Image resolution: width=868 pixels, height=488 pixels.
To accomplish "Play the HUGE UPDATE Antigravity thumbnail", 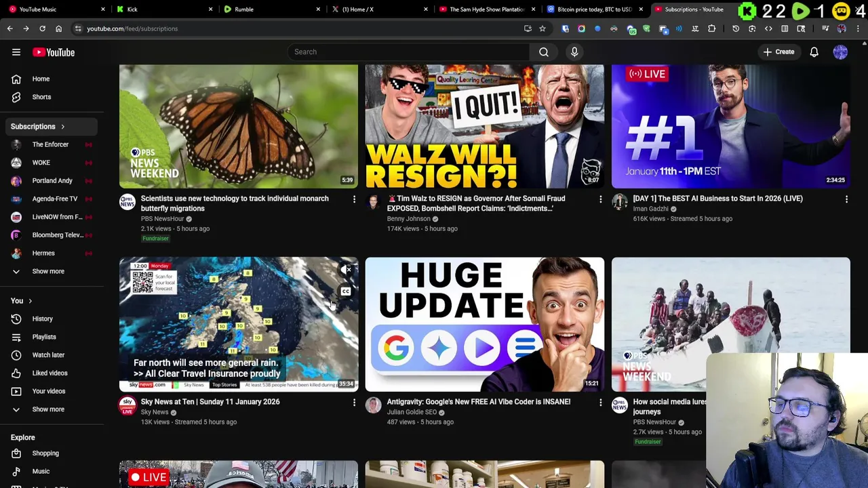I will tap(485, 324).
